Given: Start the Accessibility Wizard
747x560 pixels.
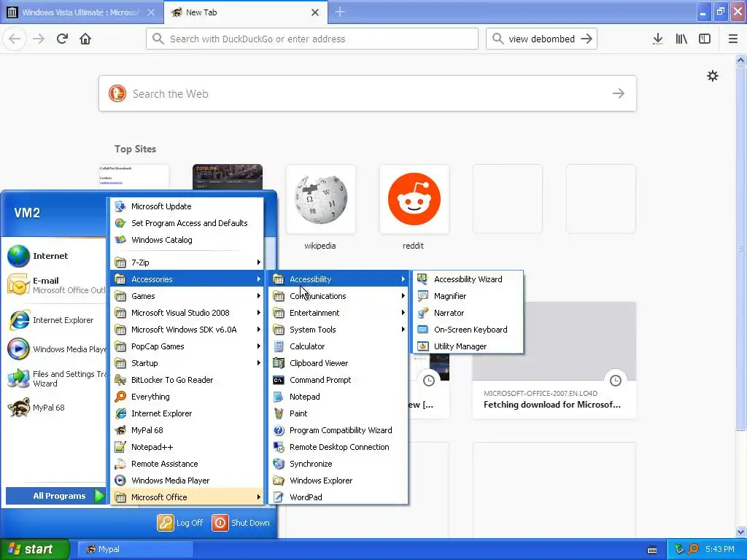Looking at the screenshot, I should point(468,279).
